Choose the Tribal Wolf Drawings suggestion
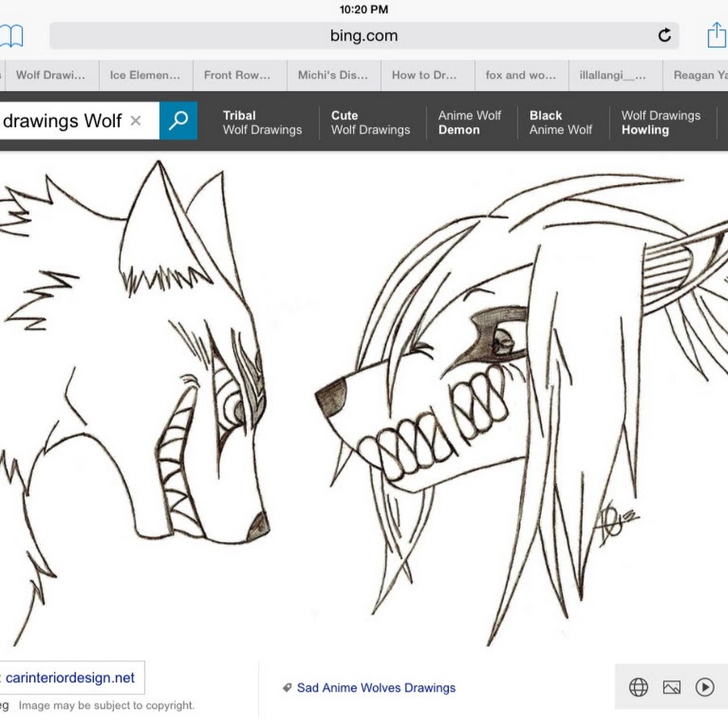Screen dimensions: 728x728 tap(262, 122)
